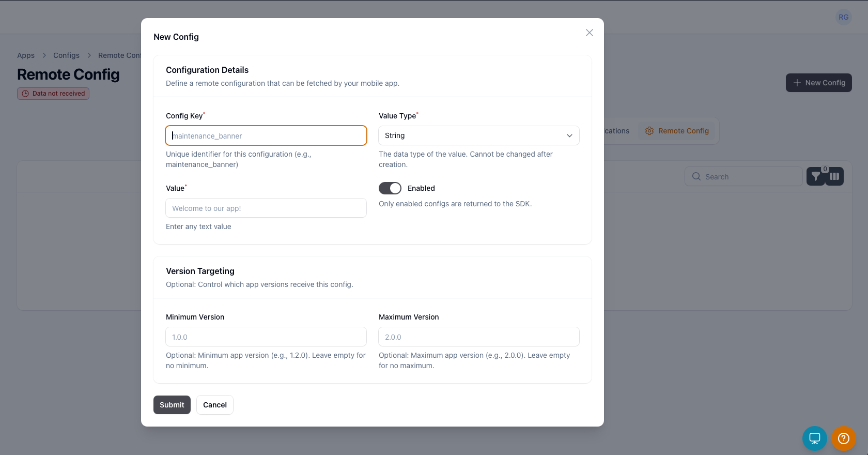The image size is (868, 455).
Task: Close the New Config dialog
Action: 590,33
